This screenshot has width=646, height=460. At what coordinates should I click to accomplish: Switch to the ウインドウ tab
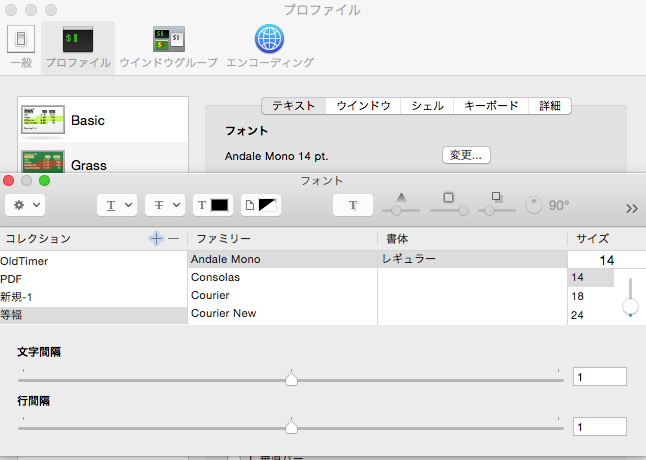(363, 105)
